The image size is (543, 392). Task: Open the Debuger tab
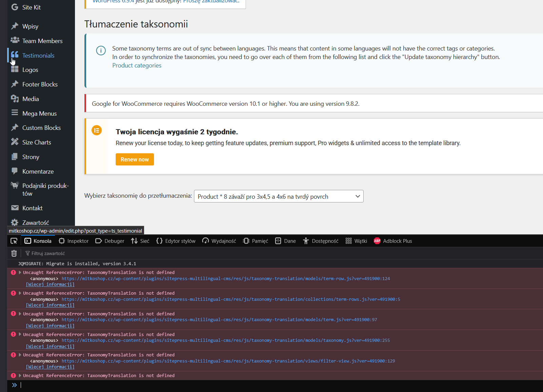click(x=110, y=241)
